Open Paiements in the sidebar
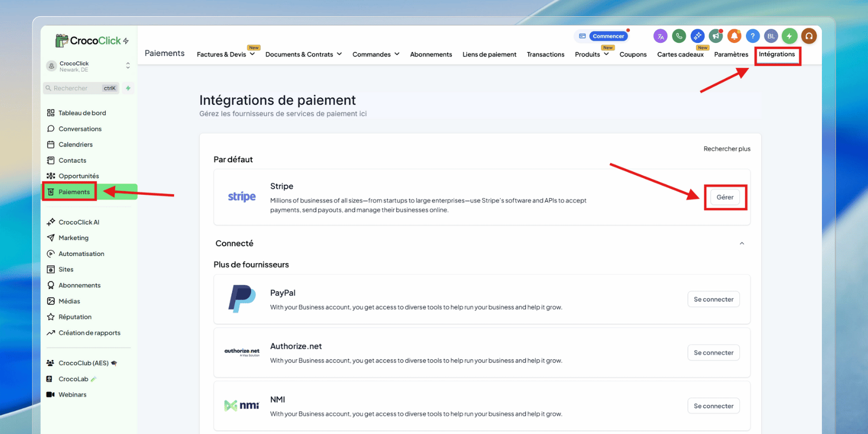868x434 pixels. 74,192
